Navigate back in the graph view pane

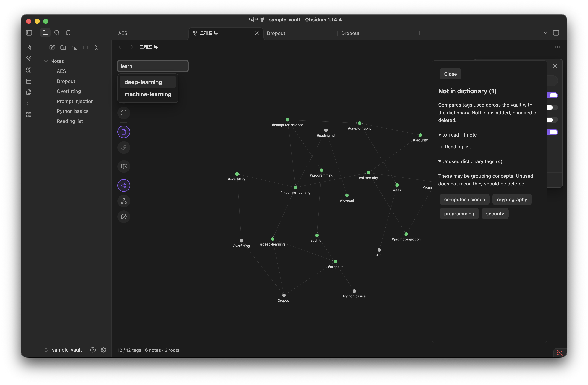[121, 47]
